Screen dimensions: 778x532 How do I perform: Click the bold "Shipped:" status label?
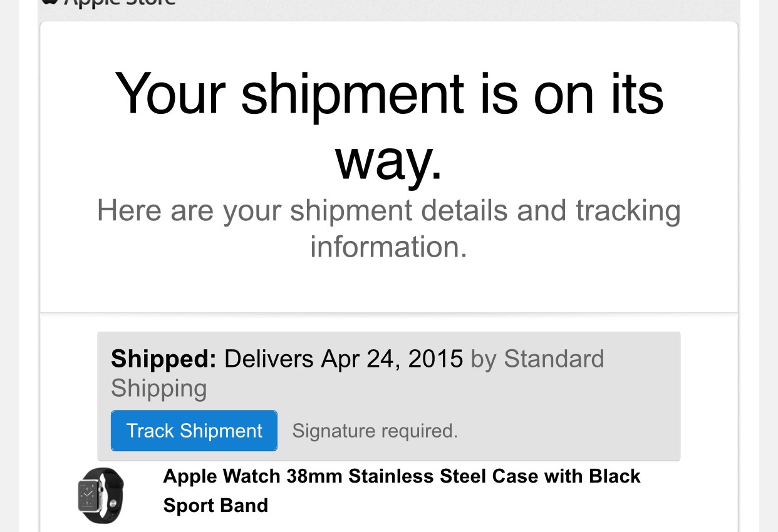tap(163, 359)
